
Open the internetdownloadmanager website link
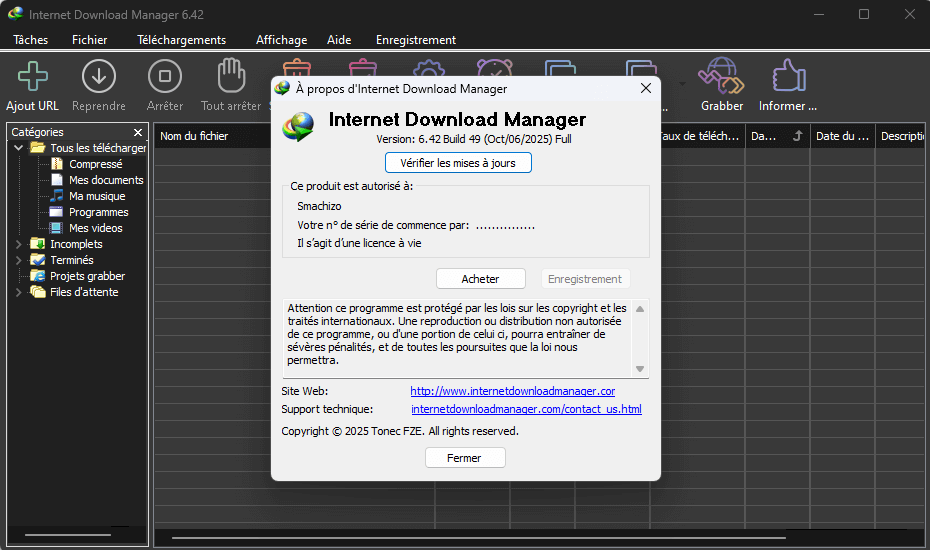tap(512, 391)
